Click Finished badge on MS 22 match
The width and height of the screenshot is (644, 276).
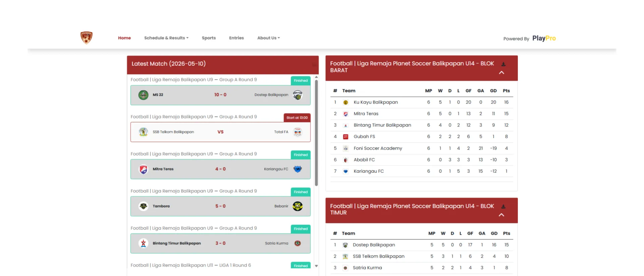(301, 80)
